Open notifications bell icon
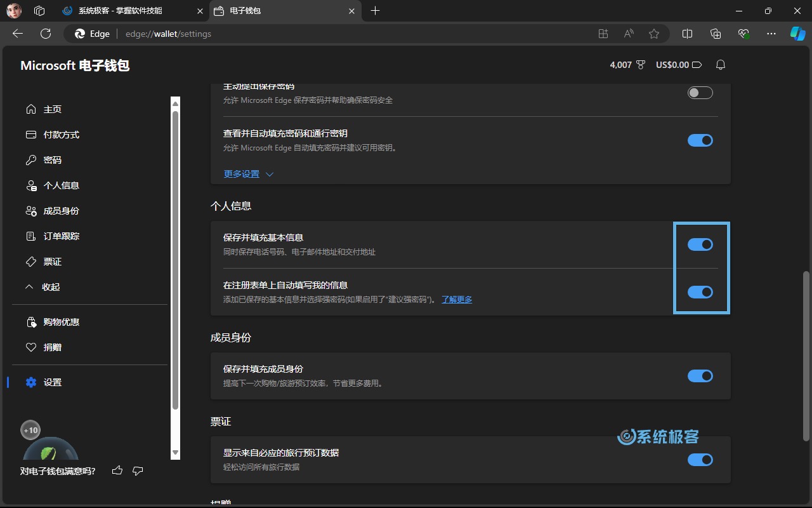812x508 pixels. (721, 65)
